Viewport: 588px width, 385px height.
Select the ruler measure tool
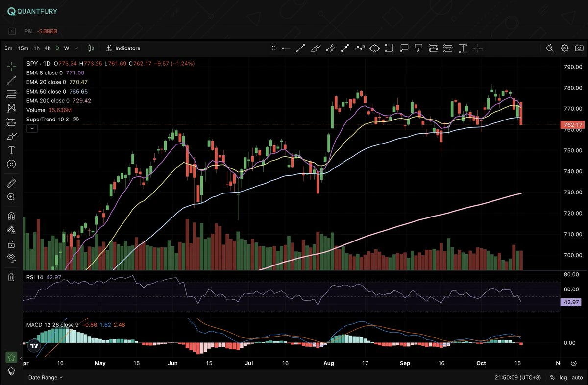[x=11, y=183]
